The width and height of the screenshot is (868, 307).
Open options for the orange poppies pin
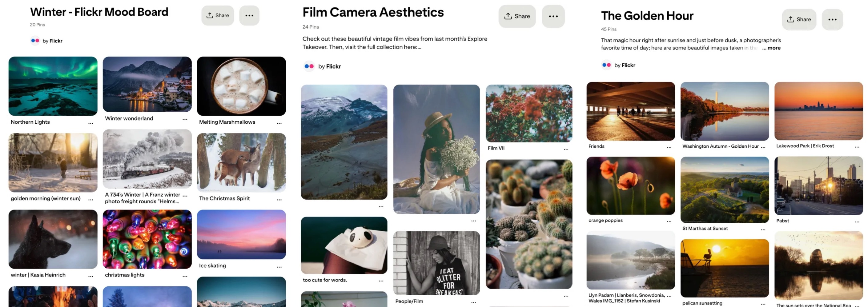(x=669, y=221)
